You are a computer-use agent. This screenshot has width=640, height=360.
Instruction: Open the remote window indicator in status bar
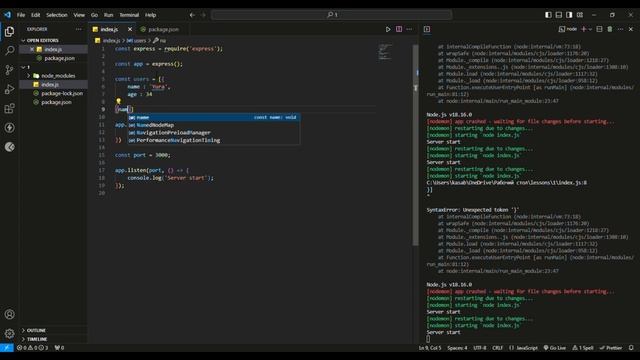[7, 348]
